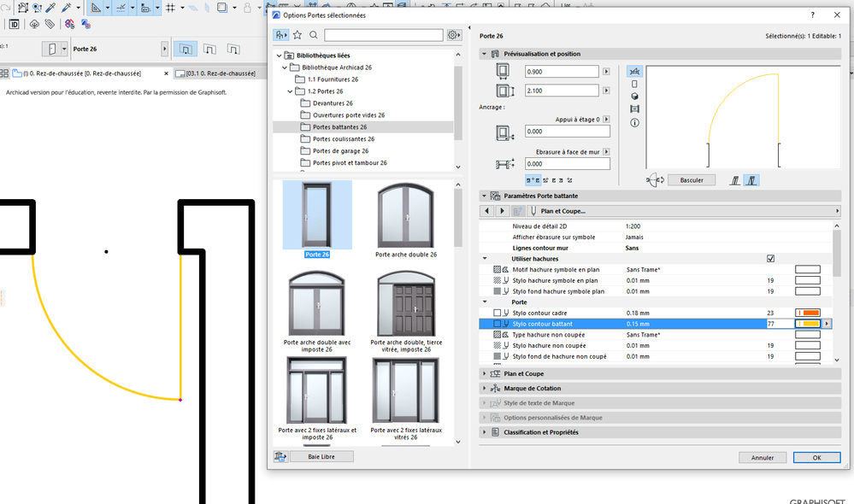The height and width of the screenshot is (504, 854).
Task: Select Ouvertures porte vides 26 folder
Action: (x=349, y=114)
